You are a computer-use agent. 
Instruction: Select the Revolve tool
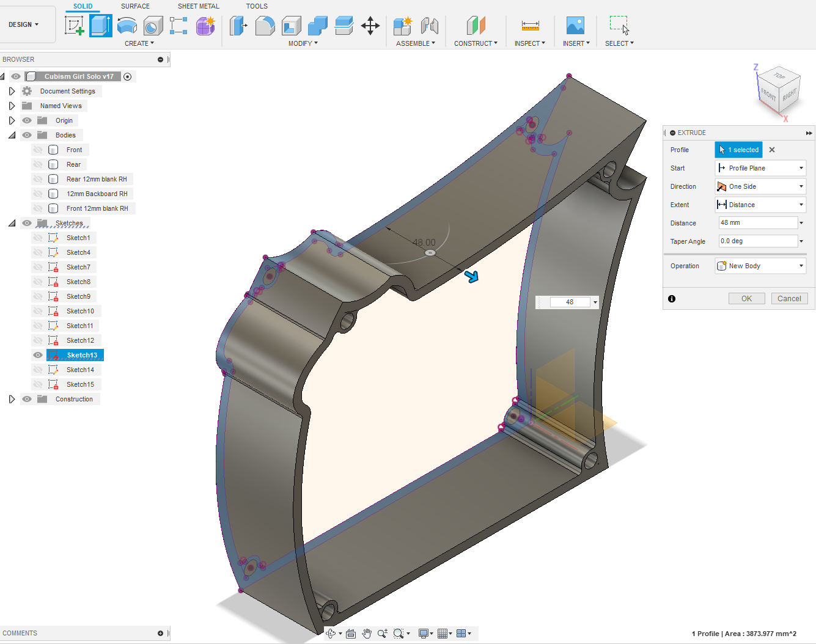pos(127,26)
